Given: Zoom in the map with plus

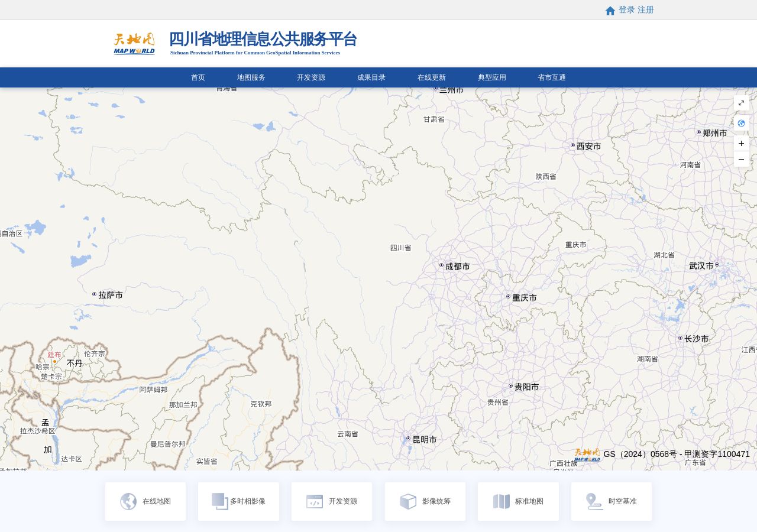Looking at the screenshot, I should pyautogui.click(x=742, y=144).
